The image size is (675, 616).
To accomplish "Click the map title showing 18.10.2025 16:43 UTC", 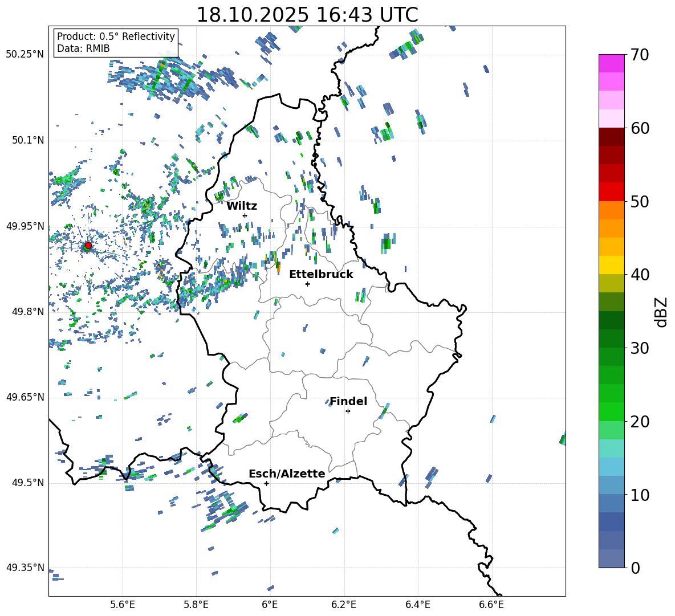I will coord(307,15).
